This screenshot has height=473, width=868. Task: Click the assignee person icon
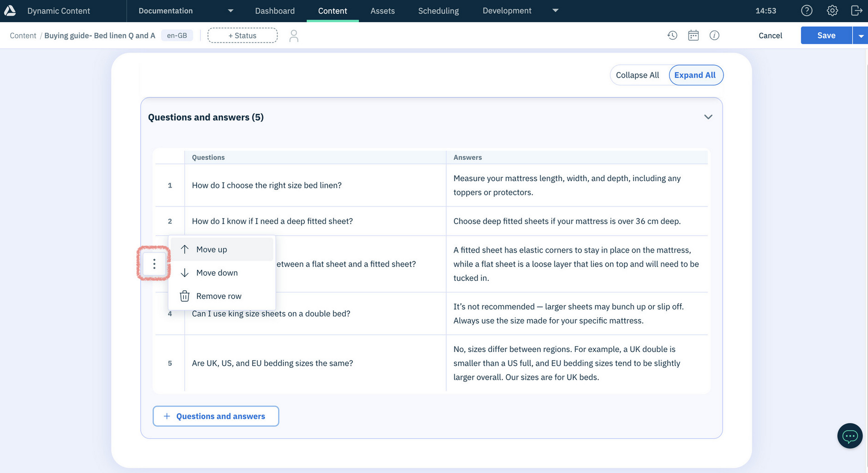tap(294, 36)
